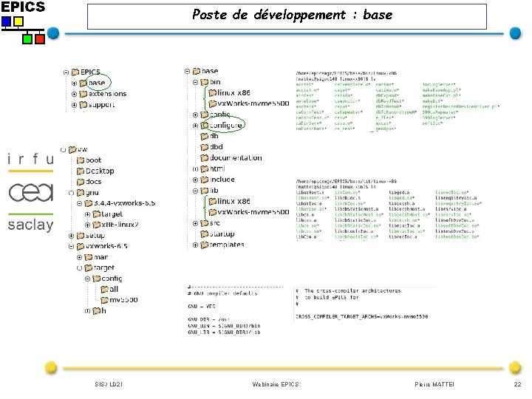Click the irfu logo text
The width and height of the screenshot is (532, 399).
[30, 159]
